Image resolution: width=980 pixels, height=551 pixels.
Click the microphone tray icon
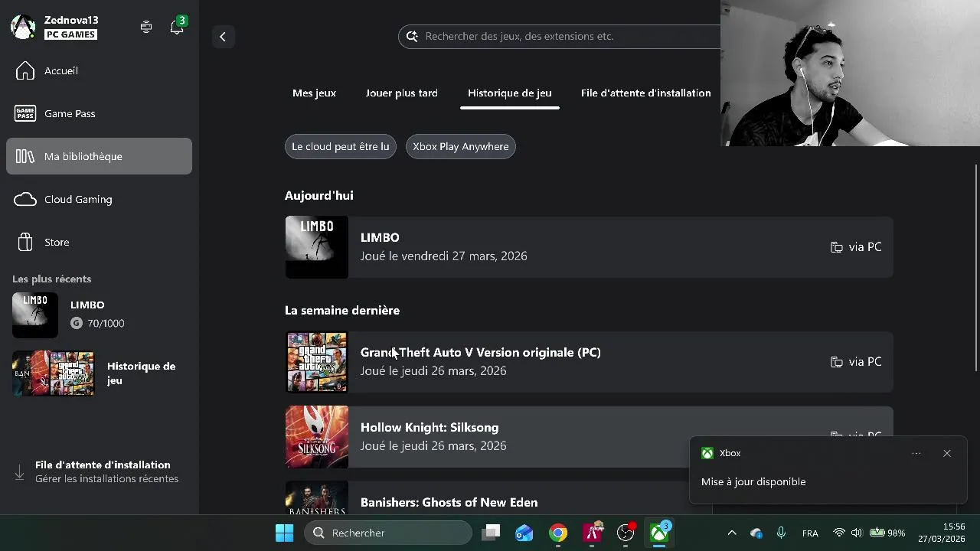[781, 533]
